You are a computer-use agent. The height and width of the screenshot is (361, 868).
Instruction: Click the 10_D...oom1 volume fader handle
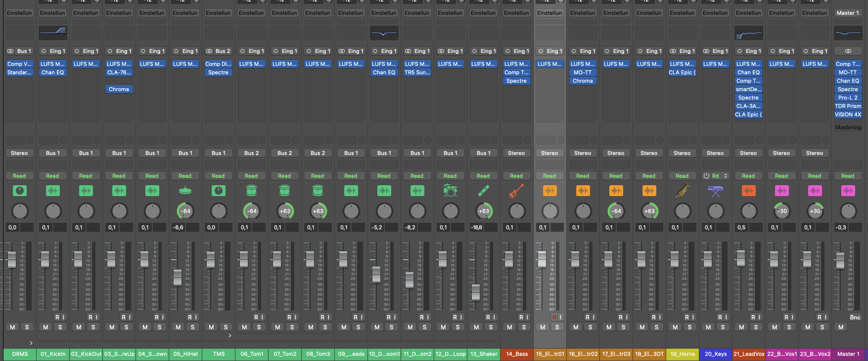coord(376,274)
